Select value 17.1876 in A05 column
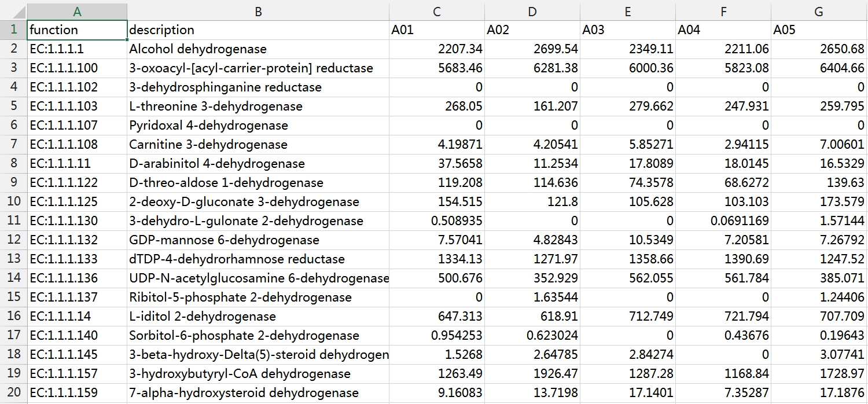868x404 pixels. click(x=819, y=393)
